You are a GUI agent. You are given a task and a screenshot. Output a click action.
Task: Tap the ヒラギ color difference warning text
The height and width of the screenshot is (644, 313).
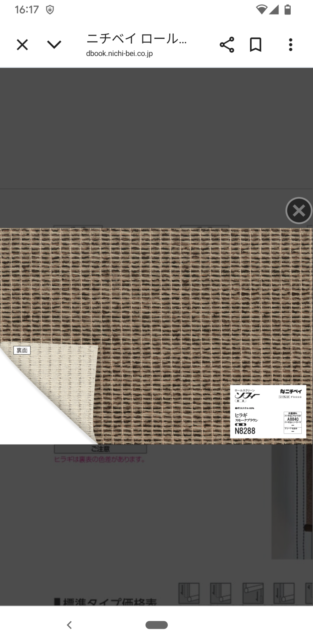[100, 460]
